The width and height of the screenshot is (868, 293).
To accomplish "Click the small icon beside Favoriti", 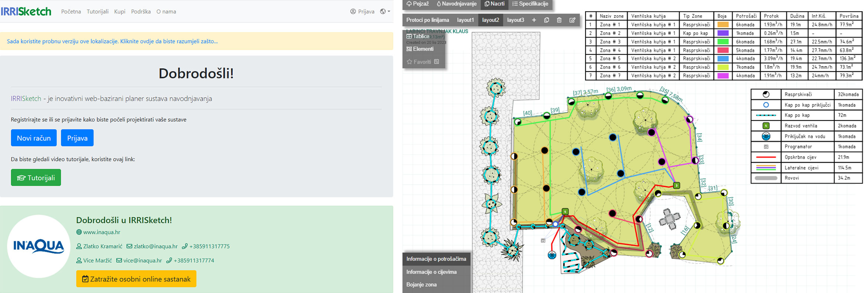I will pos(437,62).
